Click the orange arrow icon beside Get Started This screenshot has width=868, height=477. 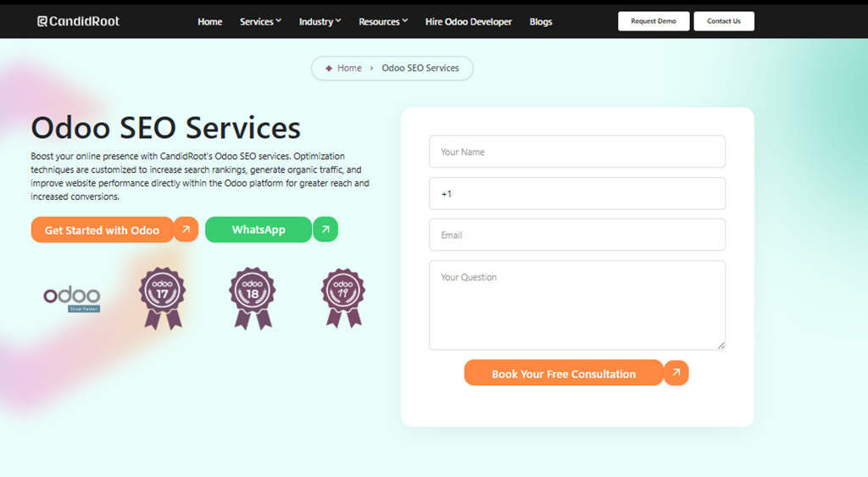(x=186, y=229)
